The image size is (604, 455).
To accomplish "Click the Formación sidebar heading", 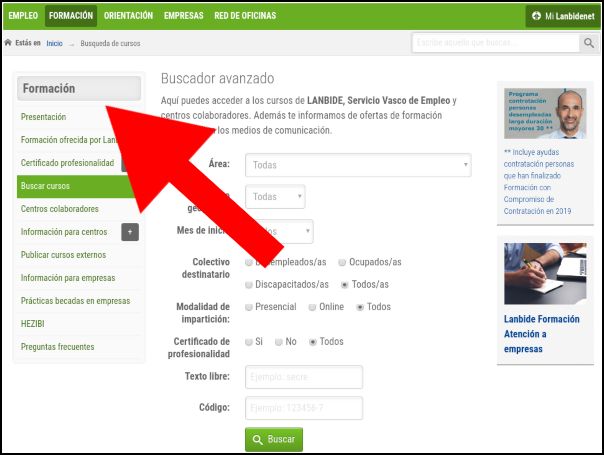I will (x=79, y=89).
